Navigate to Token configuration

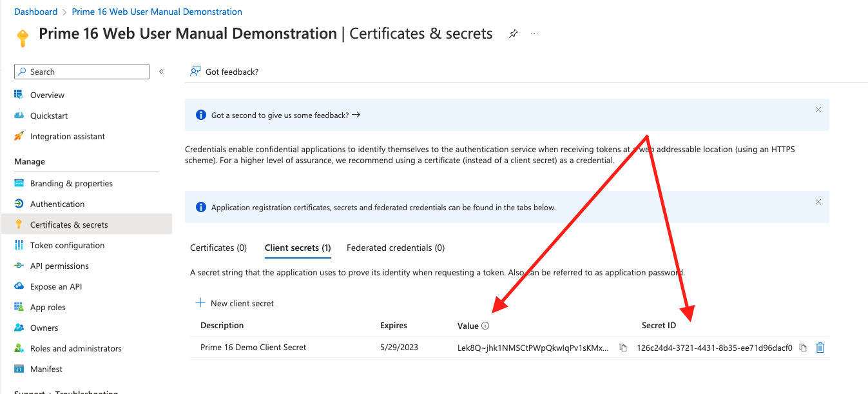67,245
